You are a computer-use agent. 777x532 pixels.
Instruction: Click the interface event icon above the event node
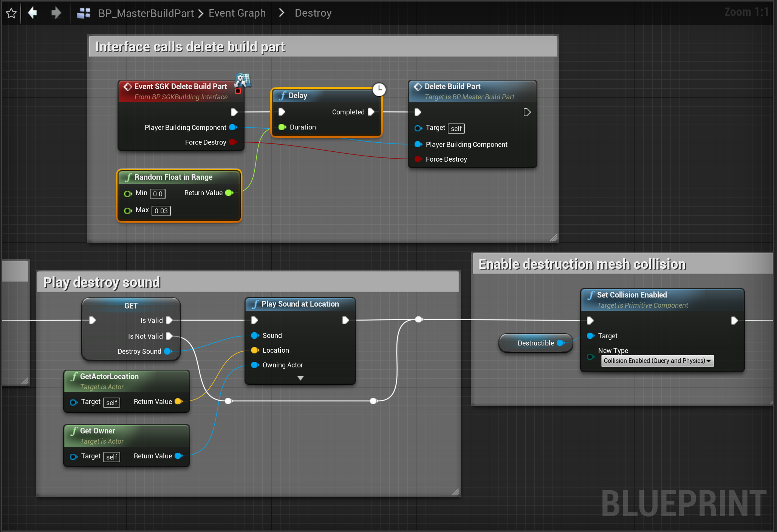(243, 79)
